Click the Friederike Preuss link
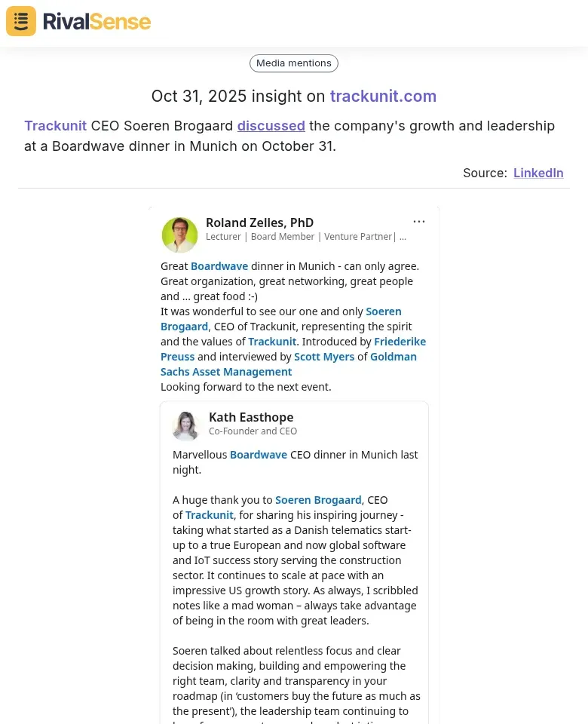The image size is (588, 724). click(x=400, y=342)
